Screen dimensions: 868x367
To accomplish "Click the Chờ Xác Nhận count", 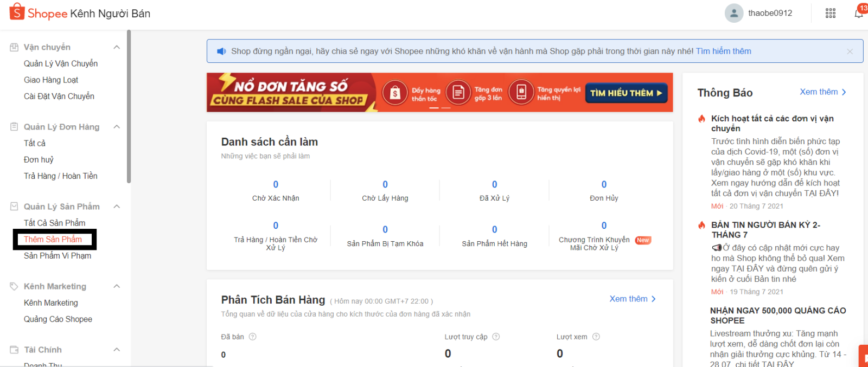I will [276, 184].
